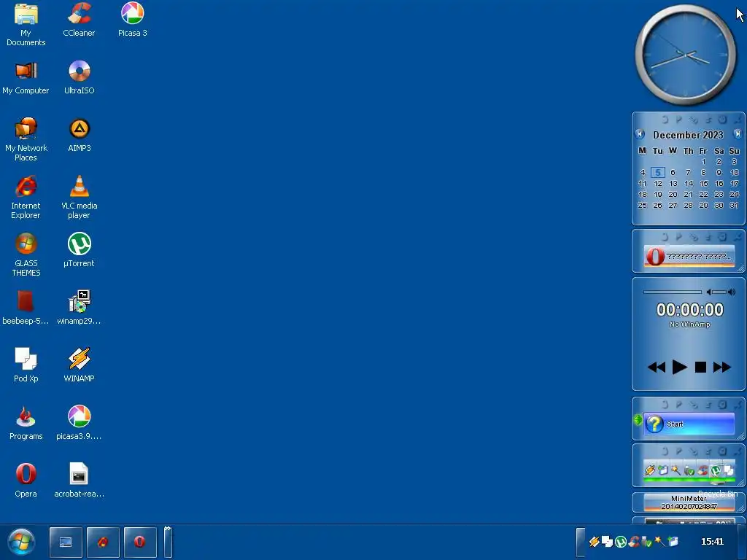Click the green arrow beside Start widget

pyautogui.click(x=638, y=419)
